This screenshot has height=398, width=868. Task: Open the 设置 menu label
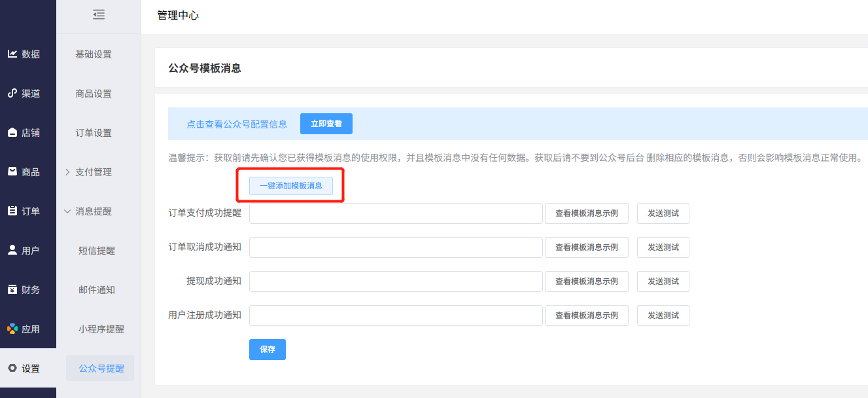tap(31, 369)
